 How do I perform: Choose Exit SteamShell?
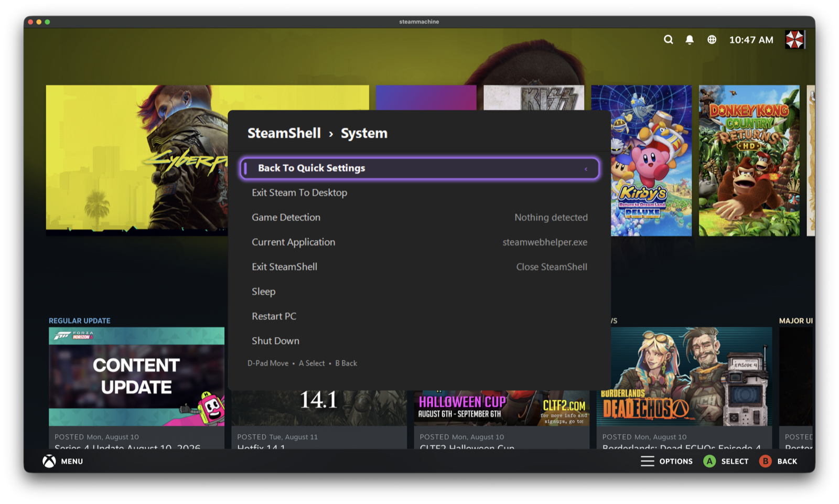(419, 267)
